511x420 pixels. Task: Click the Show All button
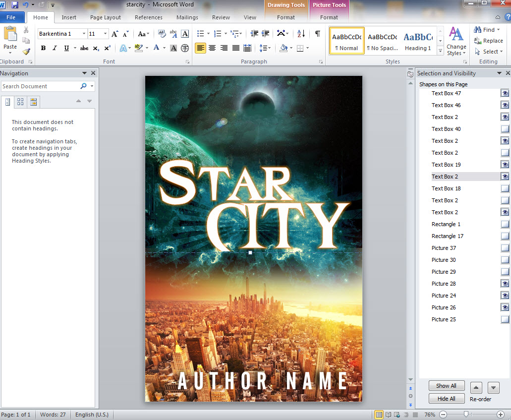(x=446, y=386)
